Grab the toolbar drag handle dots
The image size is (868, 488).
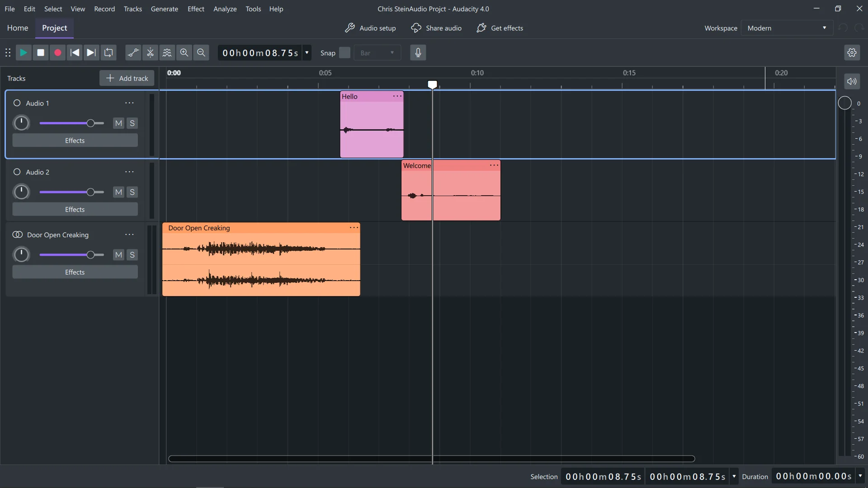(8, 53)
